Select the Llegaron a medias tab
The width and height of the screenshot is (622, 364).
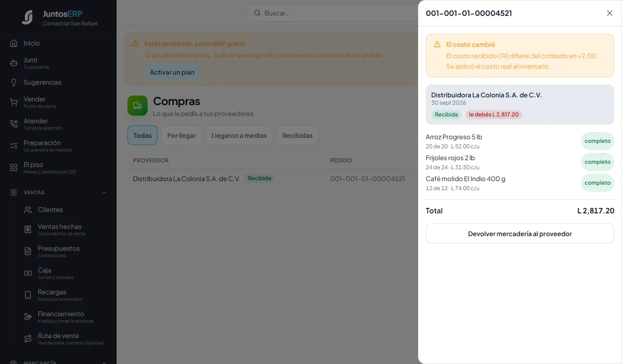(x=239, y=136)
